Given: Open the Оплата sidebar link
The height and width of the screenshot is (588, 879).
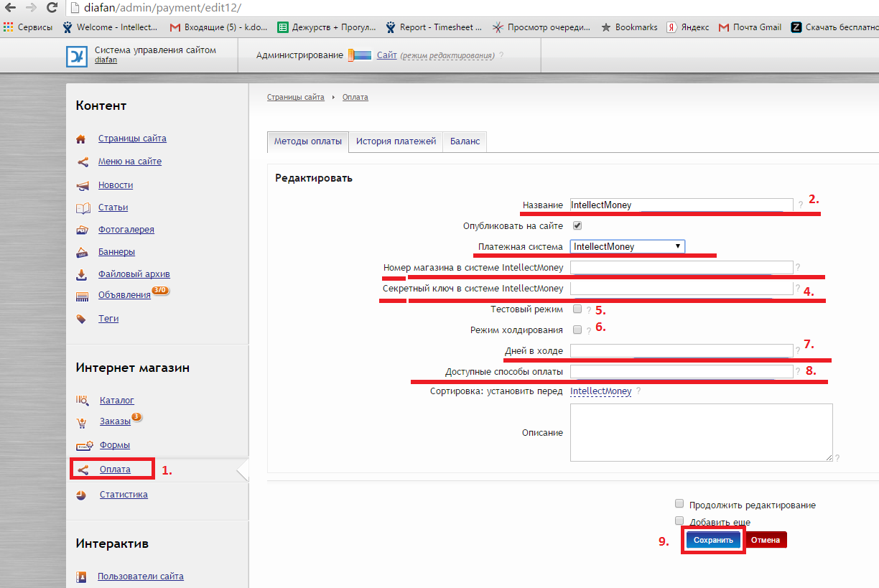Looking at the screenshot, I should click(115, 470).
